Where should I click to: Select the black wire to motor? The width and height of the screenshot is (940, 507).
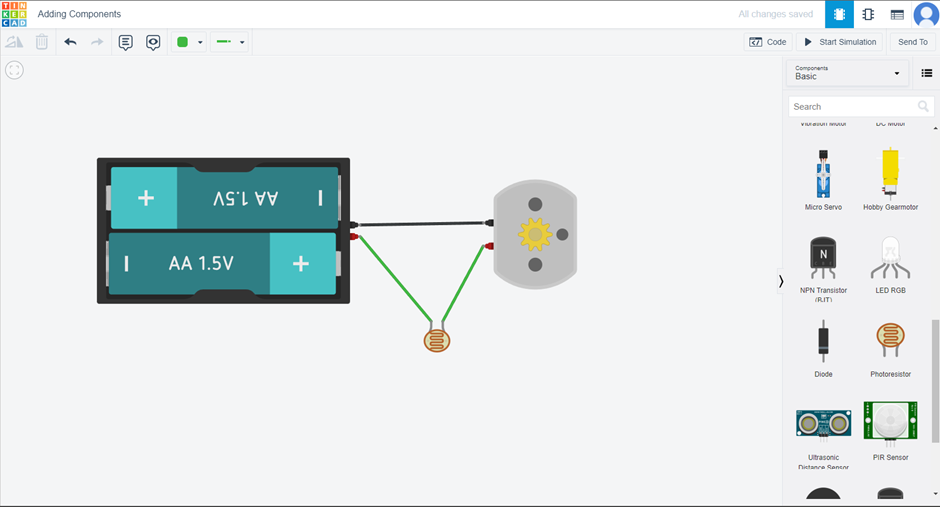(x=423, y=224)
